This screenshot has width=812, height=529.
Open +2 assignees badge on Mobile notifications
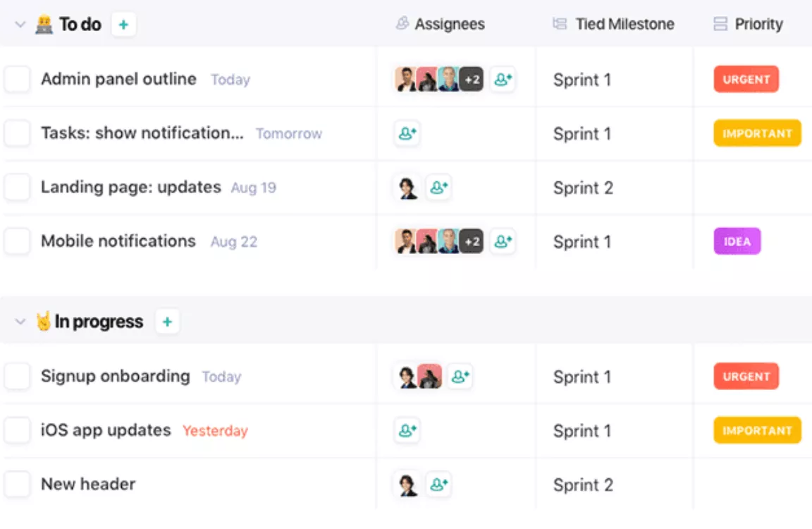pyautogui.click(x=472, y=241)
